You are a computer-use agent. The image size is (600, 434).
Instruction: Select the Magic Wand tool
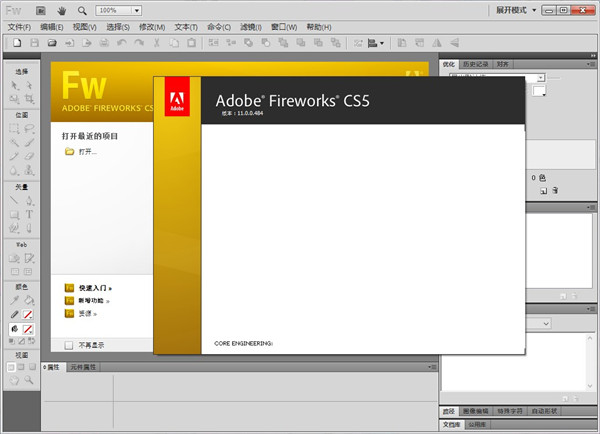pyautogui.click(x=15, y=142)
